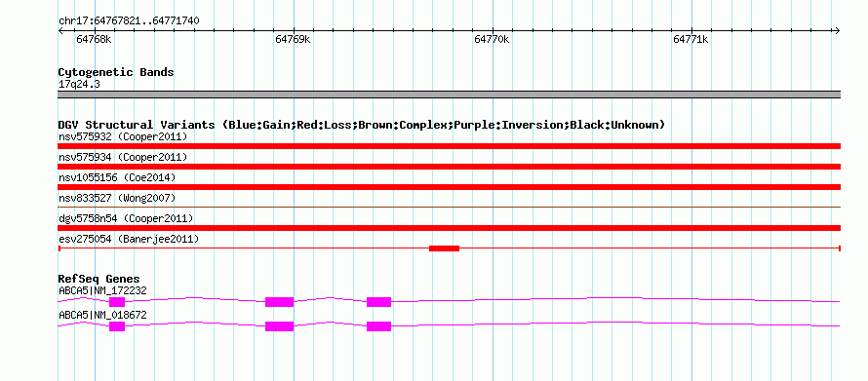Click the 17q24.3 band label
868x381 pixels.
pyautogui.click(x=79, y=85)
